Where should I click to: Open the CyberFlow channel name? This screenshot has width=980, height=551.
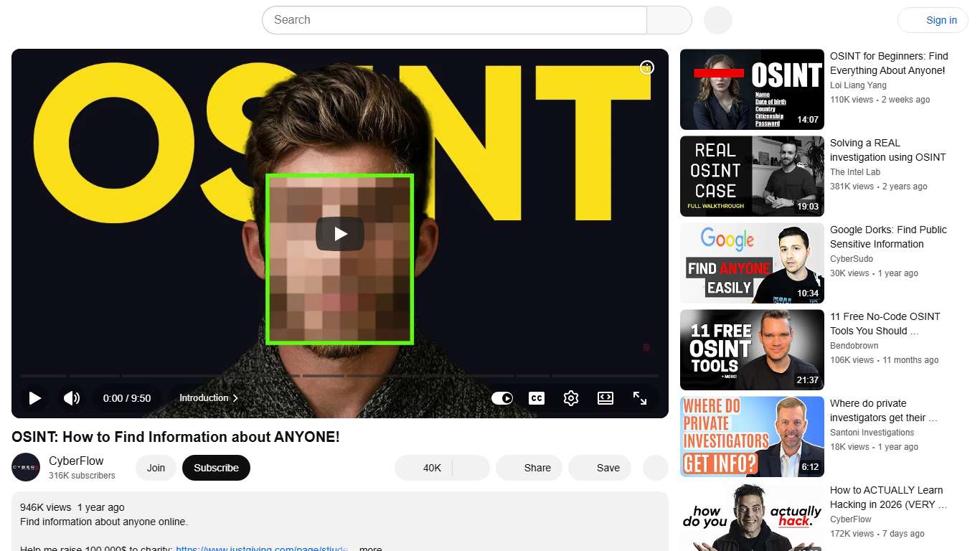(x=75, y=461)
